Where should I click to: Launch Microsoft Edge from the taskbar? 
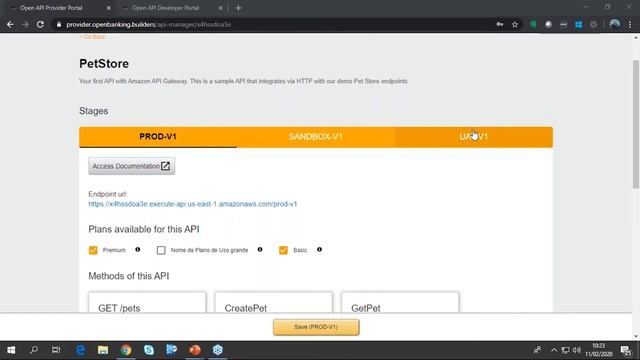(x=80, y=350)
